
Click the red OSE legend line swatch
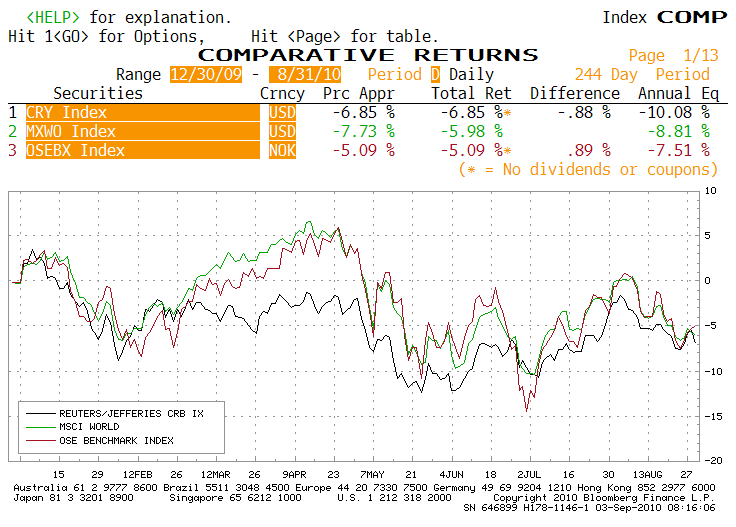coord(41,441)
